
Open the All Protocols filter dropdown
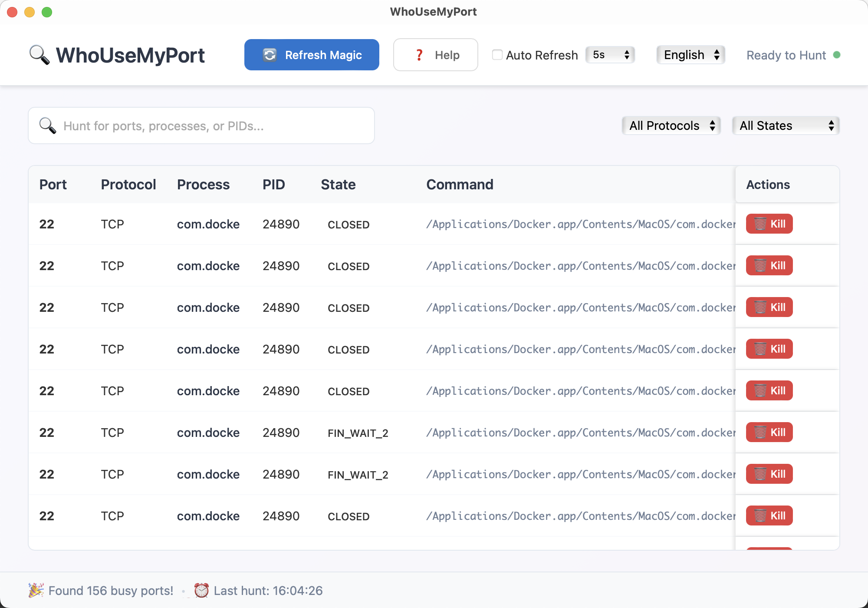pos(671,126)
